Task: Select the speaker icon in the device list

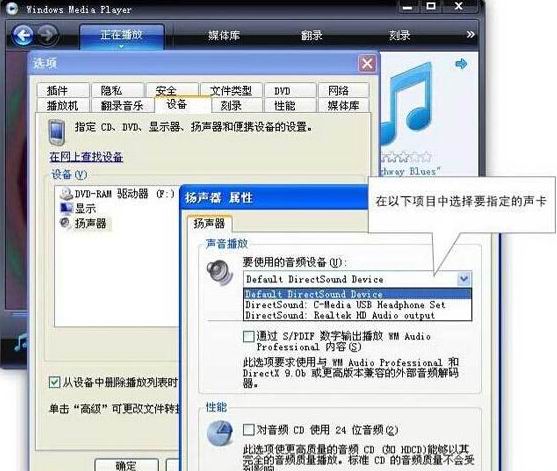Action: click(66, 223)
